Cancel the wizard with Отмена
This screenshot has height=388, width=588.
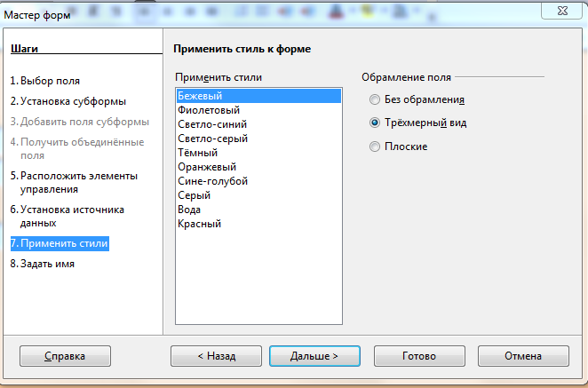click(x=523, y=356)
